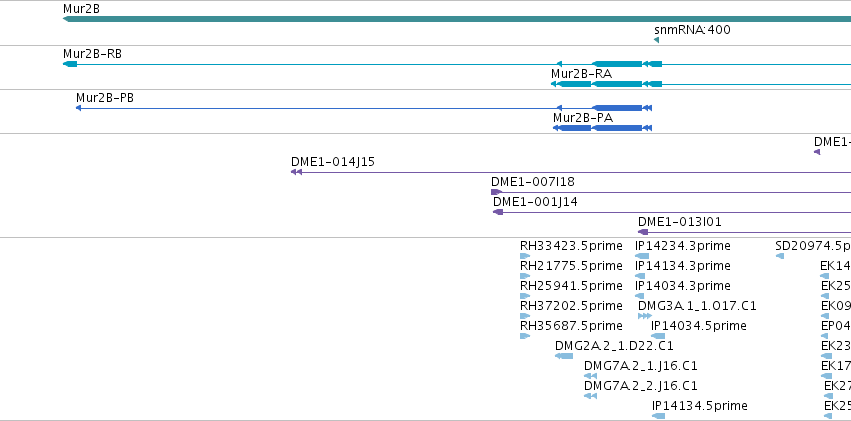This screenshot has height=421, width=851.
Task: Click the DME1-007I18 clone end marker
Action: pos(497,192)
